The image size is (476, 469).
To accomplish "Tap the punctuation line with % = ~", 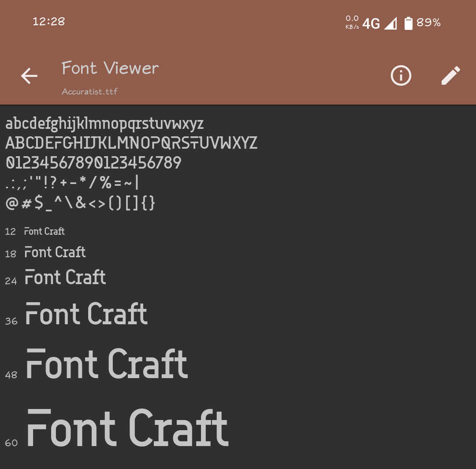I will click(72, 182).
